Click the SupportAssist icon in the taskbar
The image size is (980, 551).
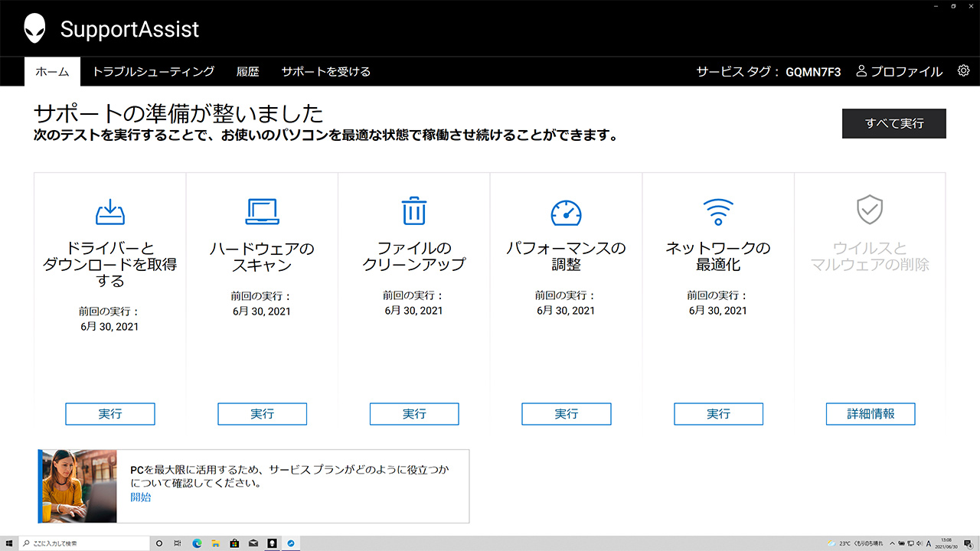click(x=291, y=543)
